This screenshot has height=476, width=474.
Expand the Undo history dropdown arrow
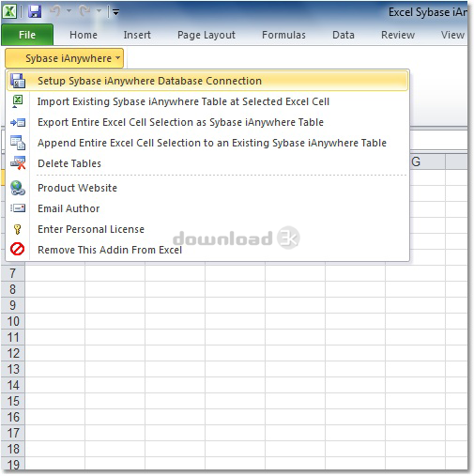pos(69,11)
